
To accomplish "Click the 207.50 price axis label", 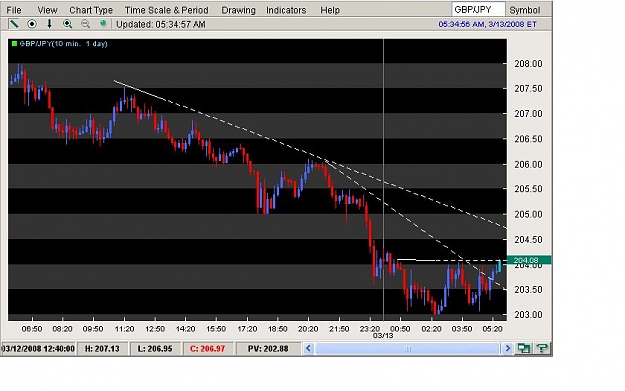I will click(x=528, y=88).
